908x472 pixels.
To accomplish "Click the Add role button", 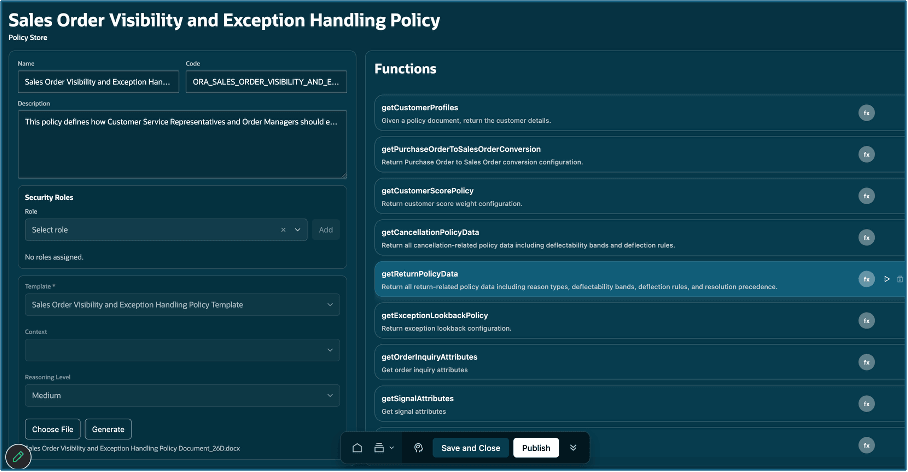I will tap(326, 230).
